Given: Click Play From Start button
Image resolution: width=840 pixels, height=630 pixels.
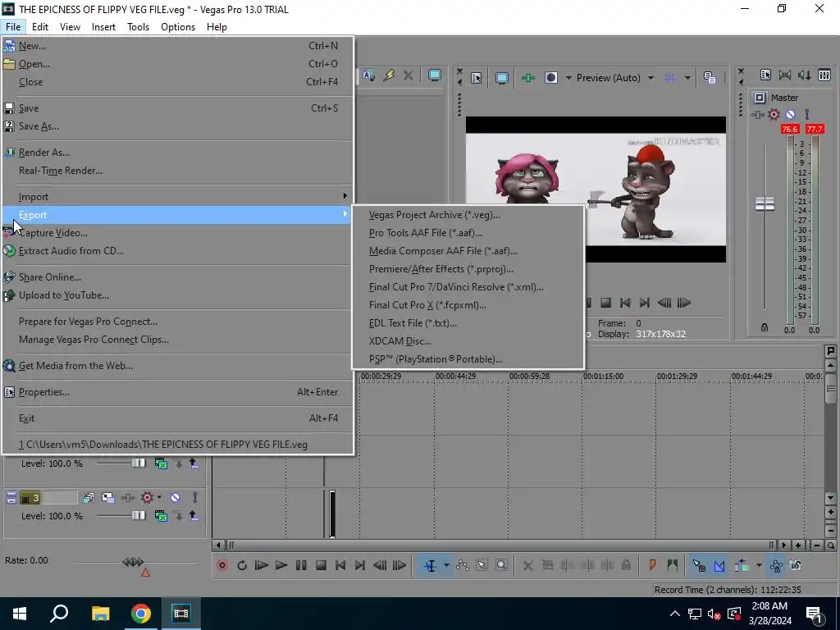Looking at the screenshot, I should coord(262,565).
